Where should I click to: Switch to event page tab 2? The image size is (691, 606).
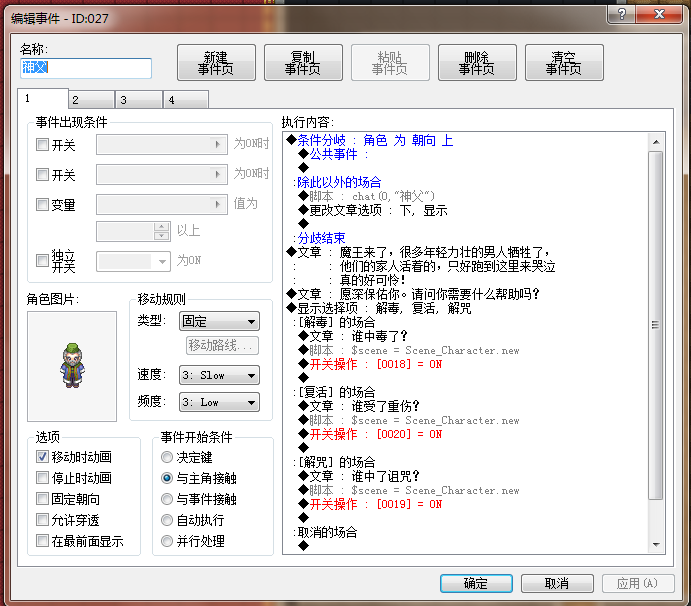point(92,100)
